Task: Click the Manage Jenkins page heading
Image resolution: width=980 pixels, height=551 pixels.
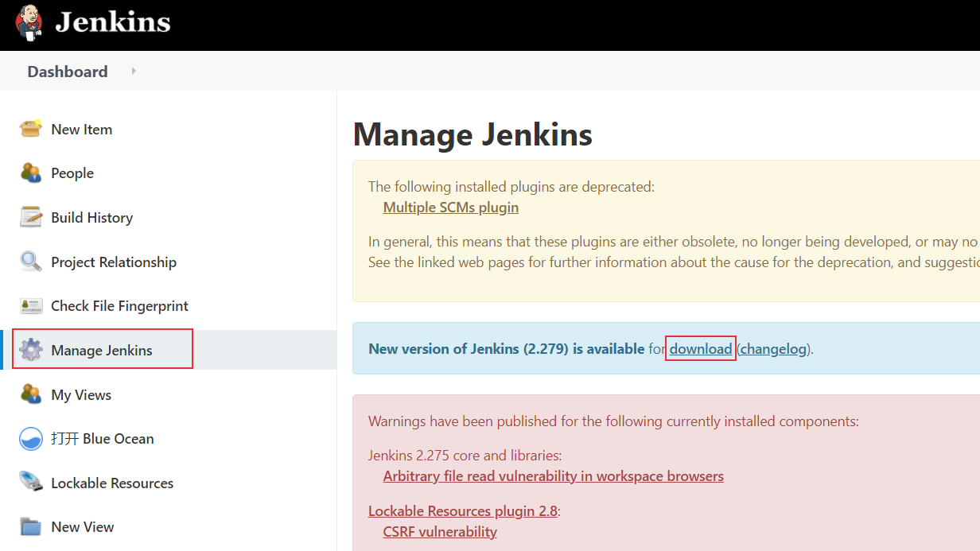Action: pos(472,134)
